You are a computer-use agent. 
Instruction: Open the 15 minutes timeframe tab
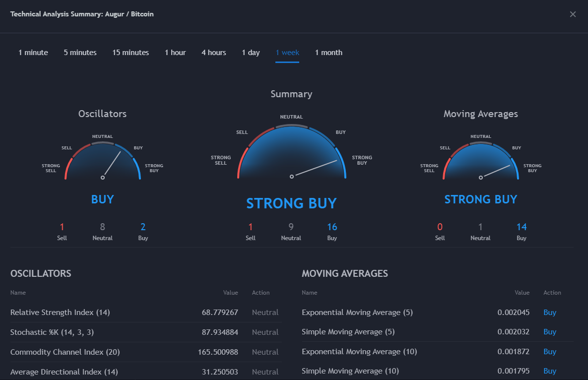coord(131,53)
